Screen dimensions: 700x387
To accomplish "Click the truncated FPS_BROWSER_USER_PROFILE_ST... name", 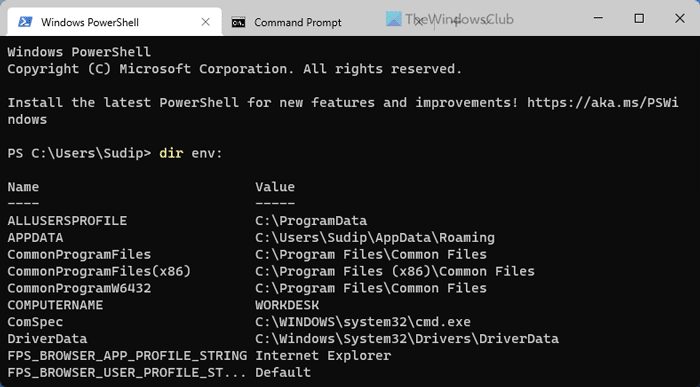I will pyautogui.click(x=127, y=372).
